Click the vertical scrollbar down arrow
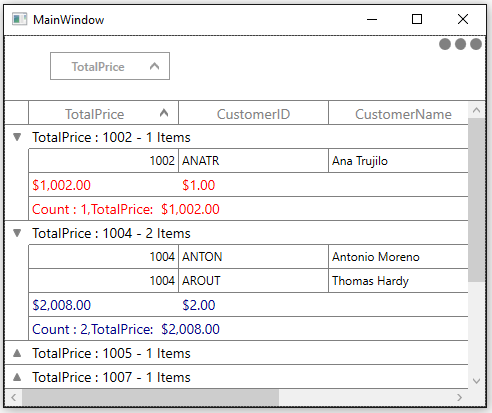The height and width of the screenshot is (413, 492). click(477, 381)
